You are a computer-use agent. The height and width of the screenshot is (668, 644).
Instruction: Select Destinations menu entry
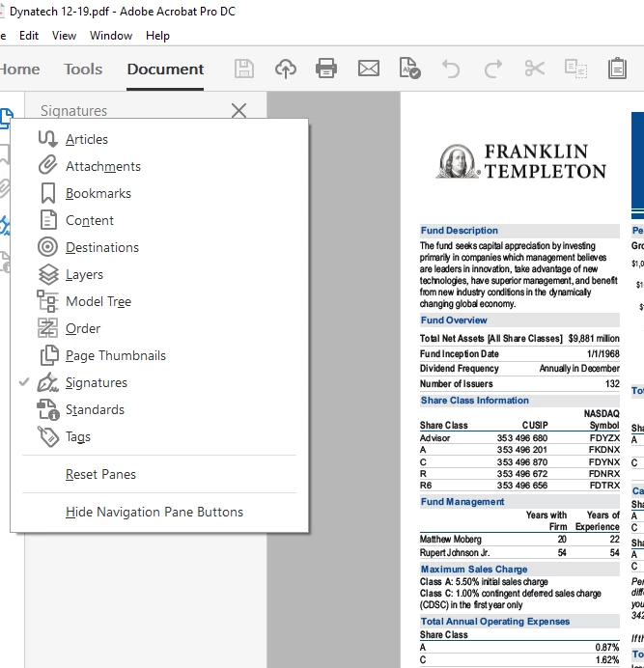point(159,247)
